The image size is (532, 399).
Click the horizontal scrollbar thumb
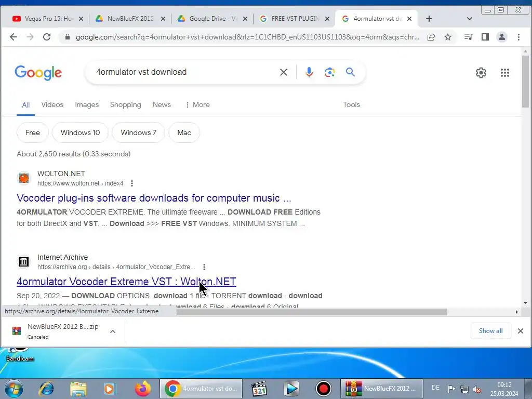(x=312, y=312)
